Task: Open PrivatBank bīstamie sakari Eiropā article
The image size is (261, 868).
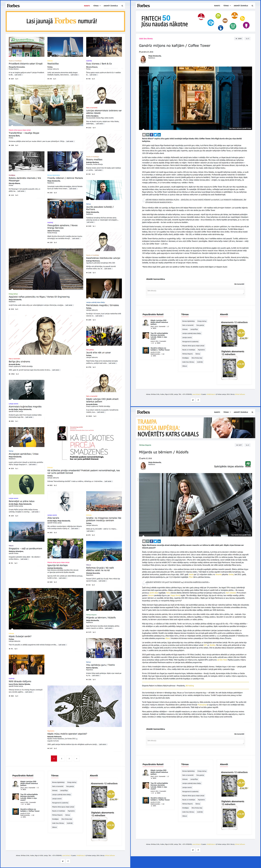Action: click(x=26, y=64)
